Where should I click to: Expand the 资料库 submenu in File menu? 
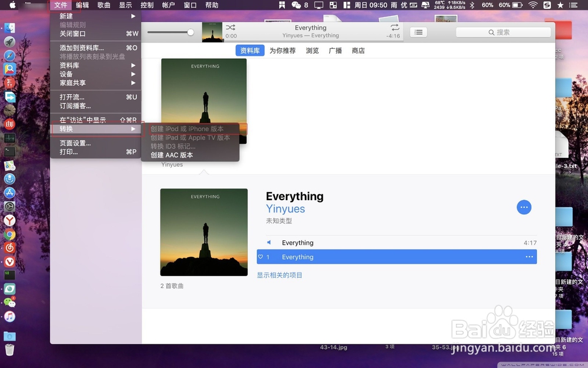[x=96, y=65]
